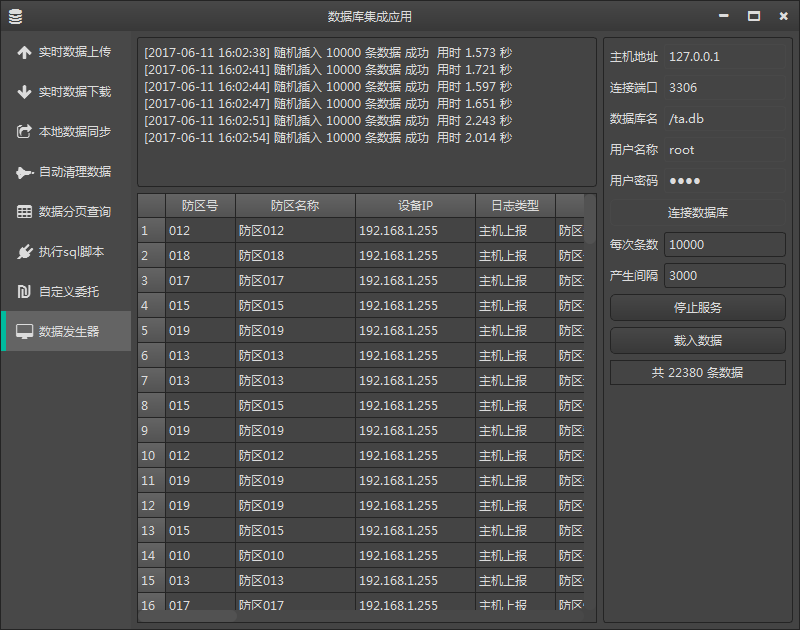This screenshot has width=800, height=630.
Task: Click the table icon for 数据分页查询
Action: tap(24, 212)
